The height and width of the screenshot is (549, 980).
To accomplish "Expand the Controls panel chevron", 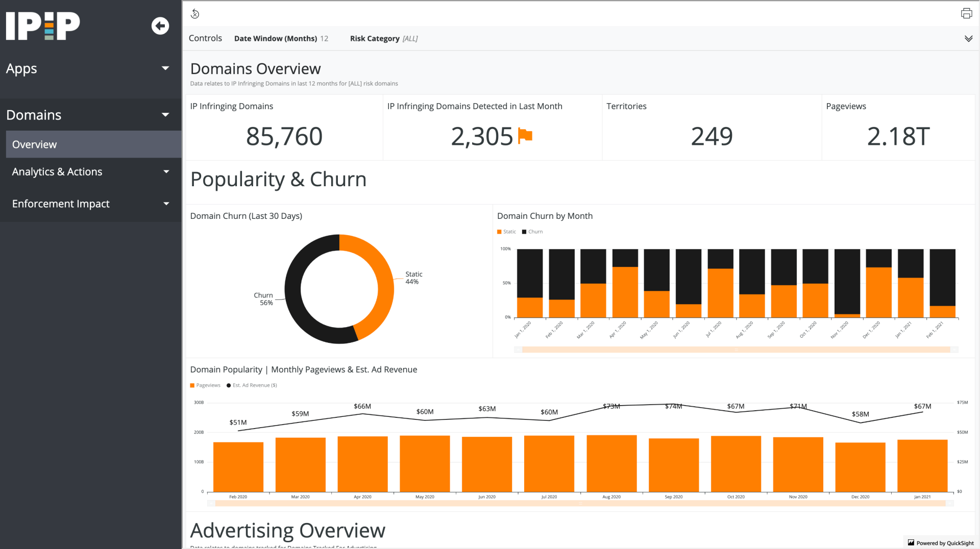I will (968, 39).
